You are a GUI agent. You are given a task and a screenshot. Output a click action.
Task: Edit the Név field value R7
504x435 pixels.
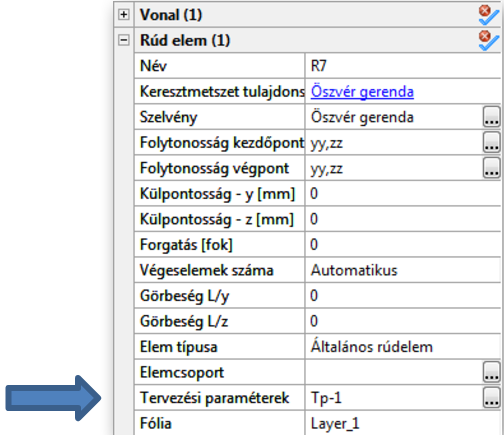[403, 66]
